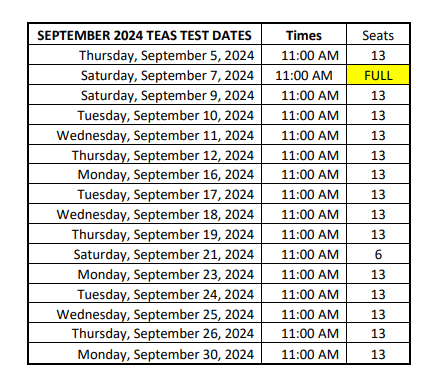Viewport: 439px width, 378px height.
Task: Select Saturday, September 21, 2024 date cell
Action: [x=145, y=254]
